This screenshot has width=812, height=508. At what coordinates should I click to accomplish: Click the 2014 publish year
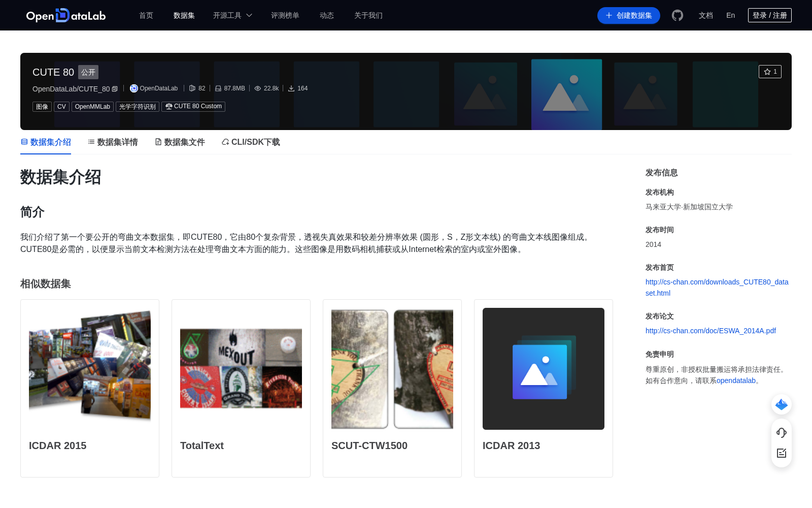pos(653,244)
